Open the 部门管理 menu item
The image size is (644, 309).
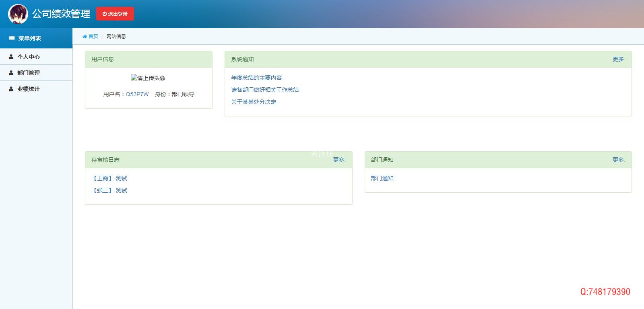tap(36, 73)
